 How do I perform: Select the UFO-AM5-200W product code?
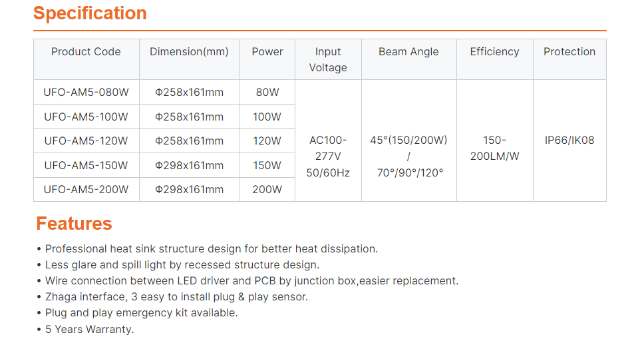[x=86, y=190]
